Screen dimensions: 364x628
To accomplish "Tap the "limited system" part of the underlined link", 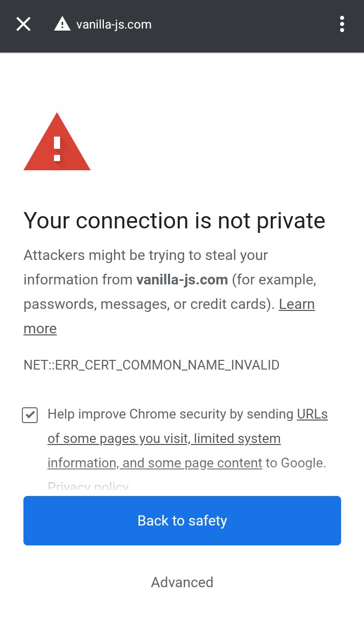I will click(237, 438).
